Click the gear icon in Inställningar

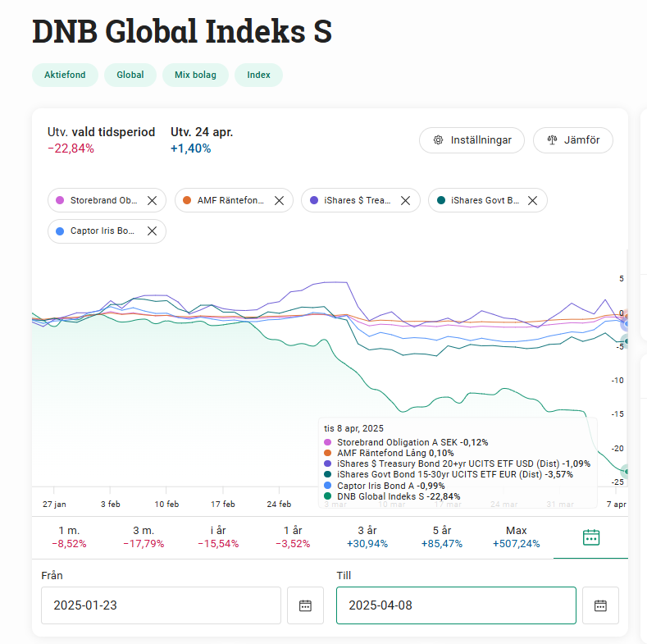[x=438, y=140]
